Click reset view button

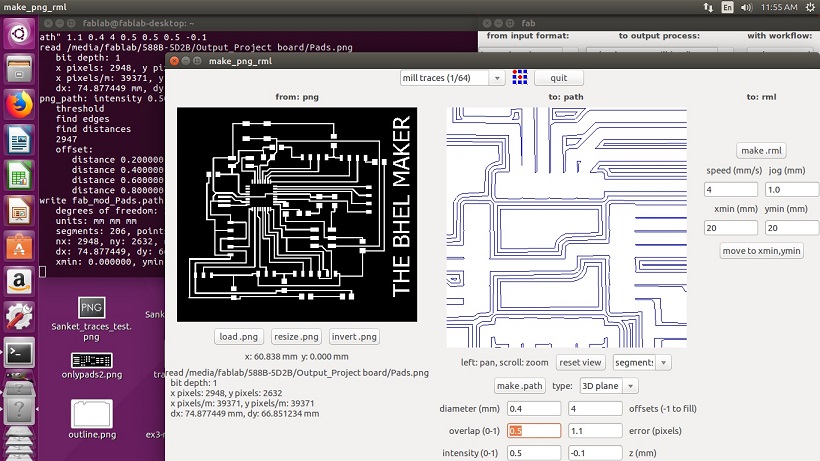(x=580, y=362)
